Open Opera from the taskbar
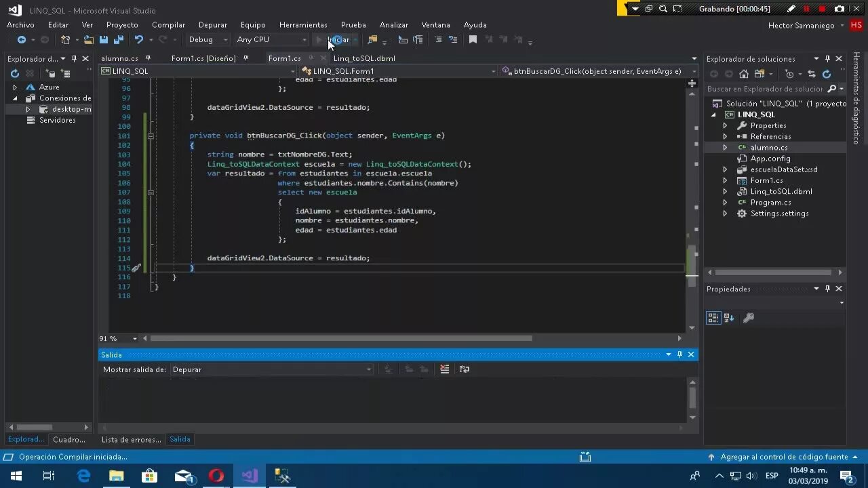The height and width of the screenshot is (488, 868). [x=216, y=476]
